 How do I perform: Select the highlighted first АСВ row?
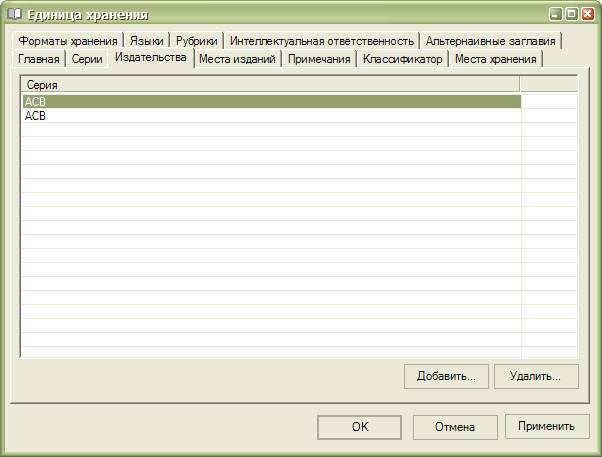[270, 101]
